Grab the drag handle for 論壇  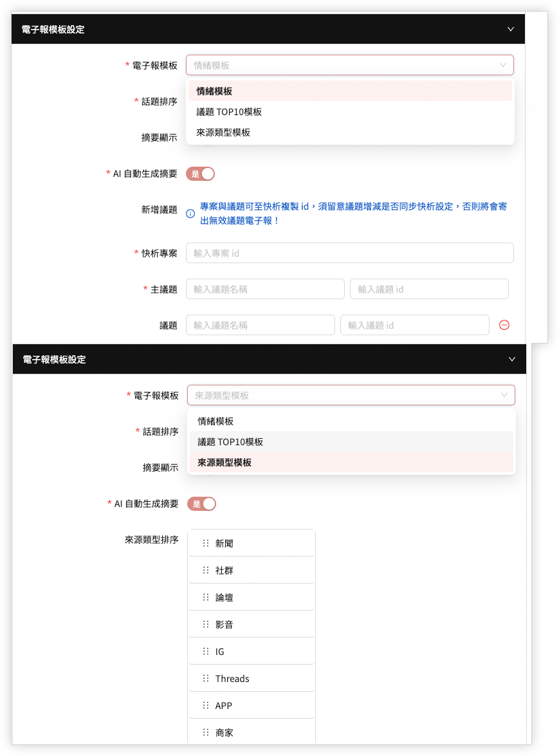click(x=206, y=597)
